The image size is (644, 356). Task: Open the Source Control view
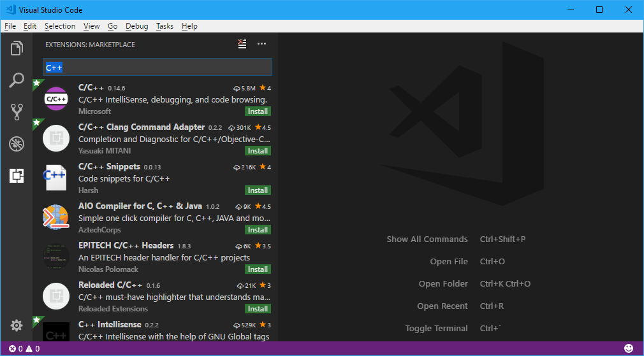(x=17, y=111)
